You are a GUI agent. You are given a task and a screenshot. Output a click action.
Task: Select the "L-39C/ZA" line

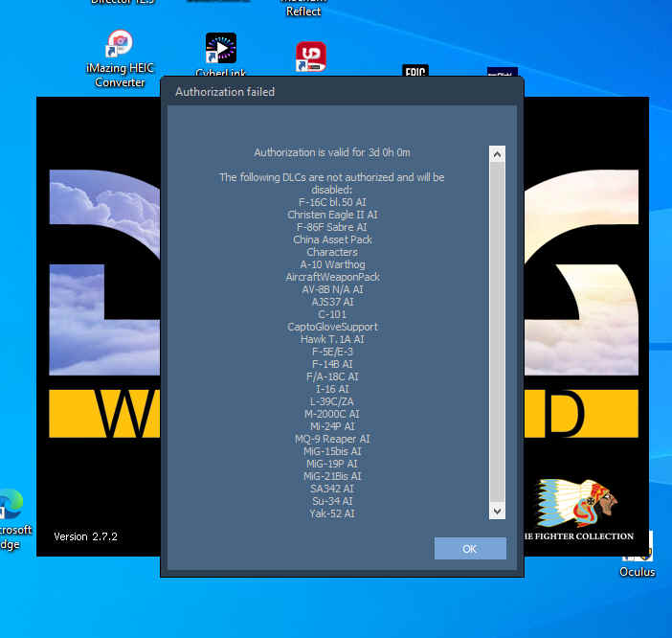(332, 401)
